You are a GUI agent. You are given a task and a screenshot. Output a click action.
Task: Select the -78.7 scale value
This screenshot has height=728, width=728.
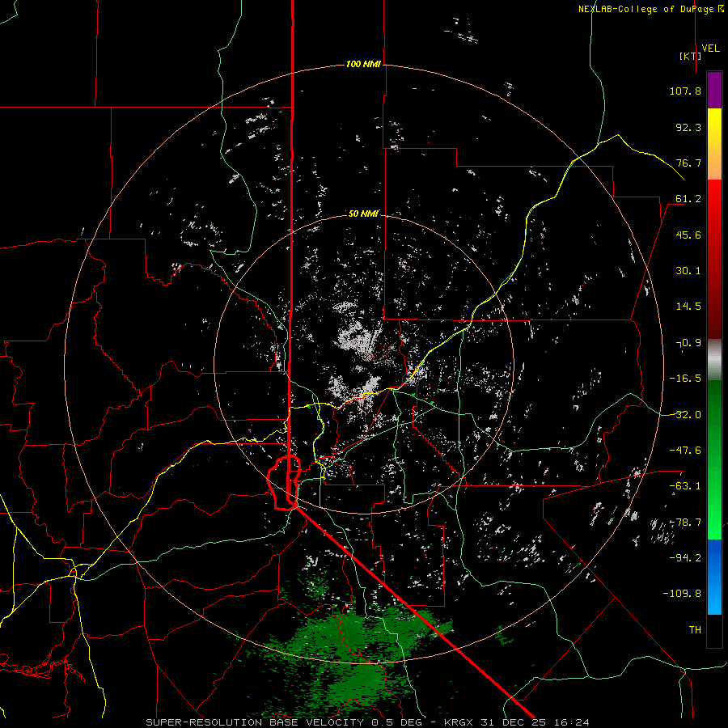coord(685,523)
